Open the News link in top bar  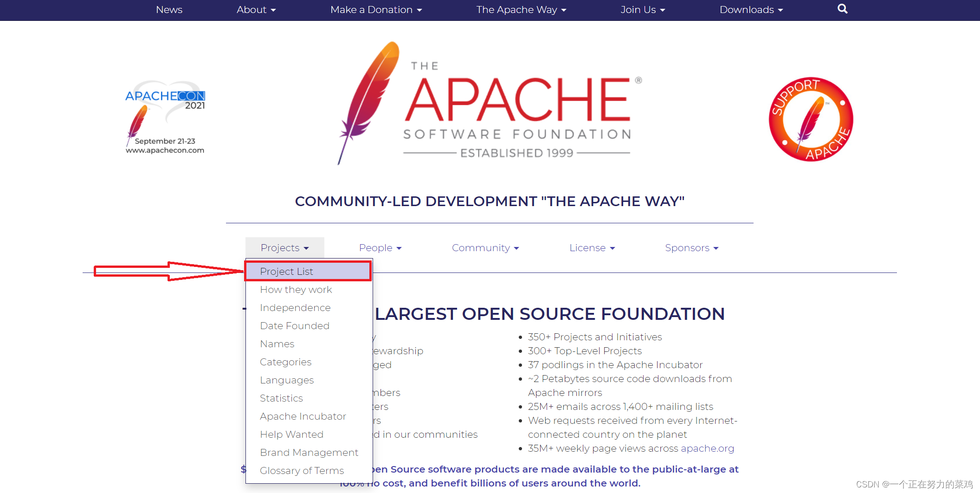(x=169, y=10)
